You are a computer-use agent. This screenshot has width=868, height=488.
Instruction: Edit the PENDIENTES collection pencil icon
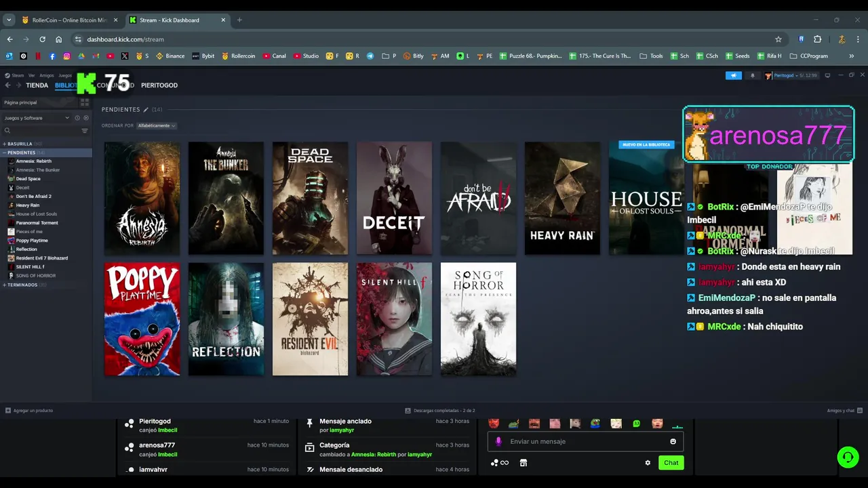(x=146, y=109)
